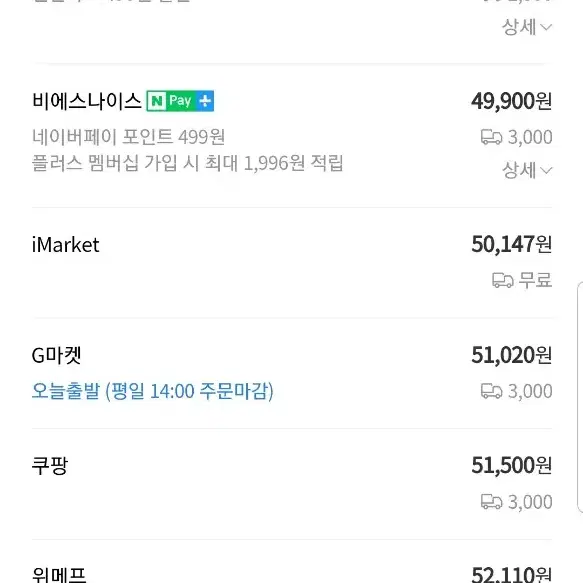
Task: Click the N Pay plus badge
Action: tap(180, 101)
